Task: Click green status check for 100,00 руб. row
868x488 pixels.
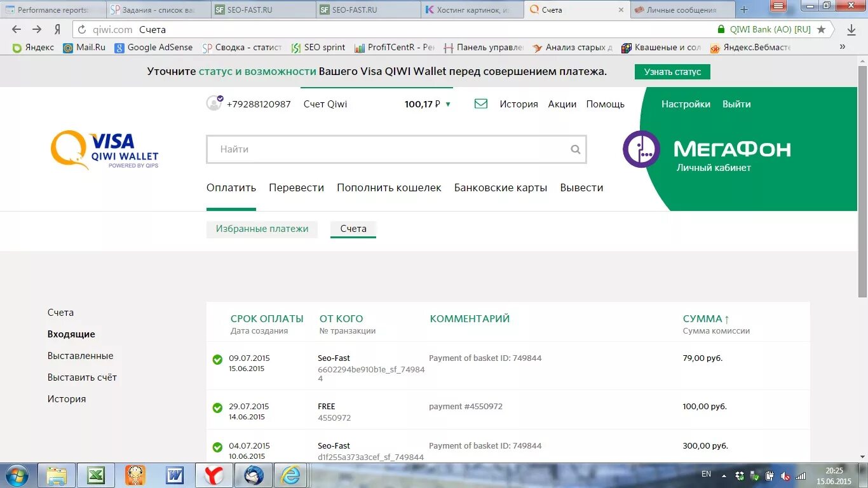Action: coord(217,408)
